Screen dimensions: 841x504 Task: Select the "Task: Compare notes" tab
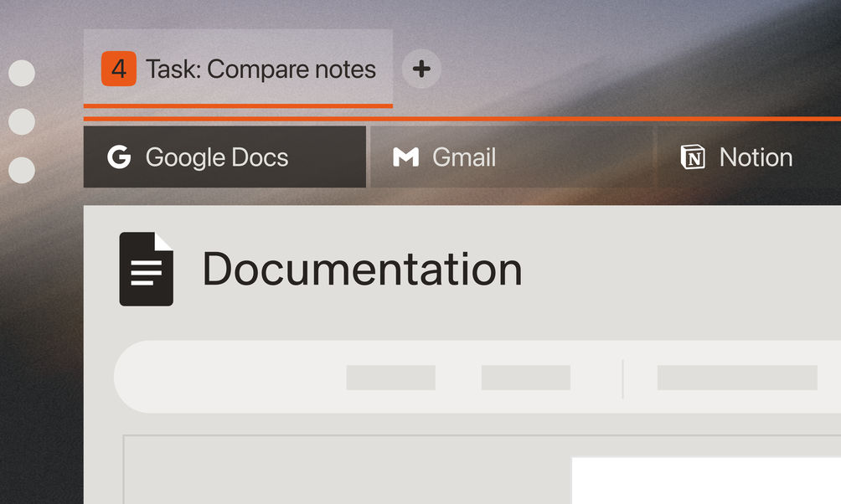261,69
